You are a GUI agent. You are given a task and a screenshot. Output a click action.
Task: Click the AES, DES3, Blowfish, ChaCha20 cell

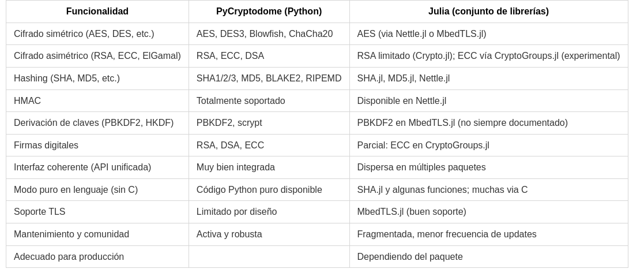click(269, 33)
